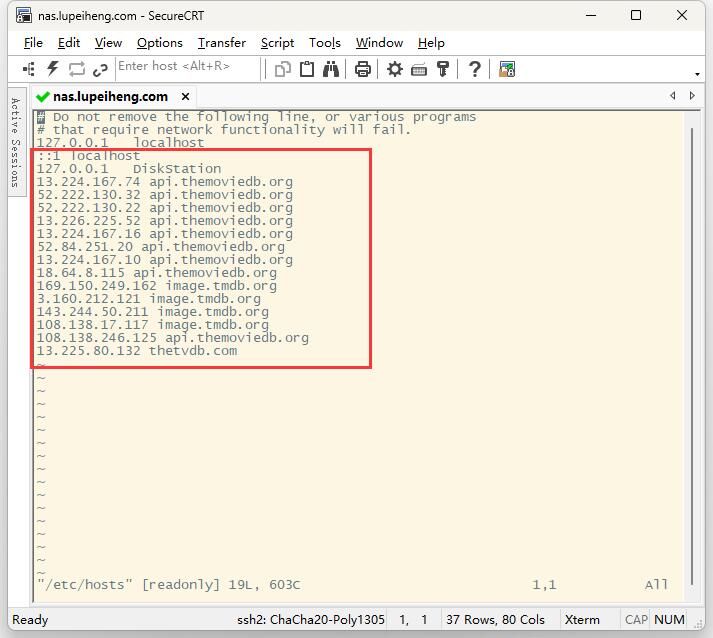Open the Tools menu
Viewport: 713px width, 638px height.
[x=325, y=43]
